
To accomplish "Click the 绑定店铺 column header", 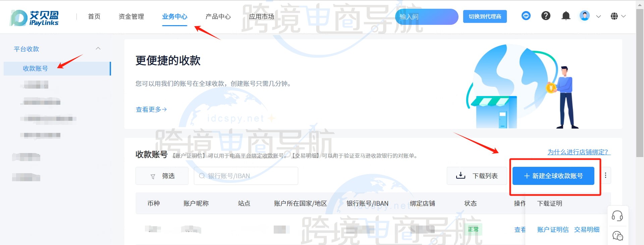I will [x=422, y=203].
